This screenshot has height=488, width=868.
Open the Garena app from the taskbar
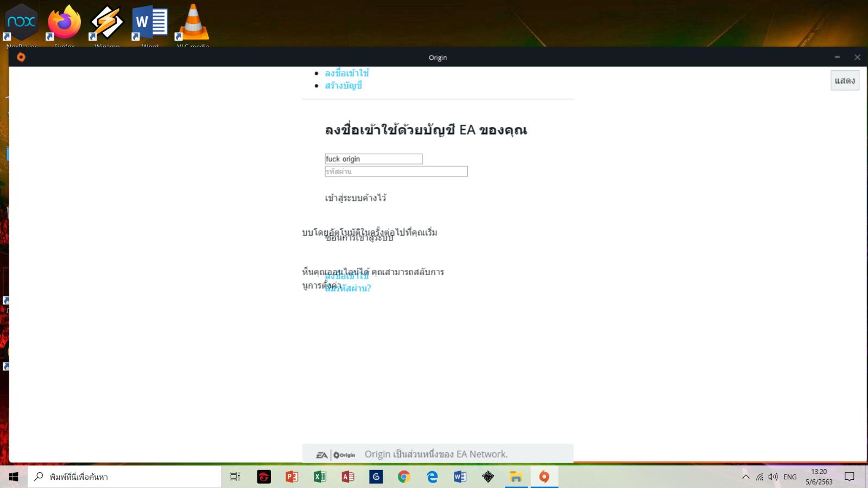264,477
